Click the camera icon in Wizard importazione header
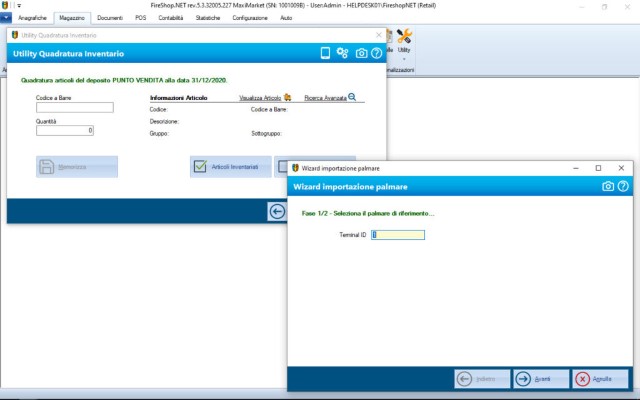Viewport: 640px width, 400px height. pos(608,186)
